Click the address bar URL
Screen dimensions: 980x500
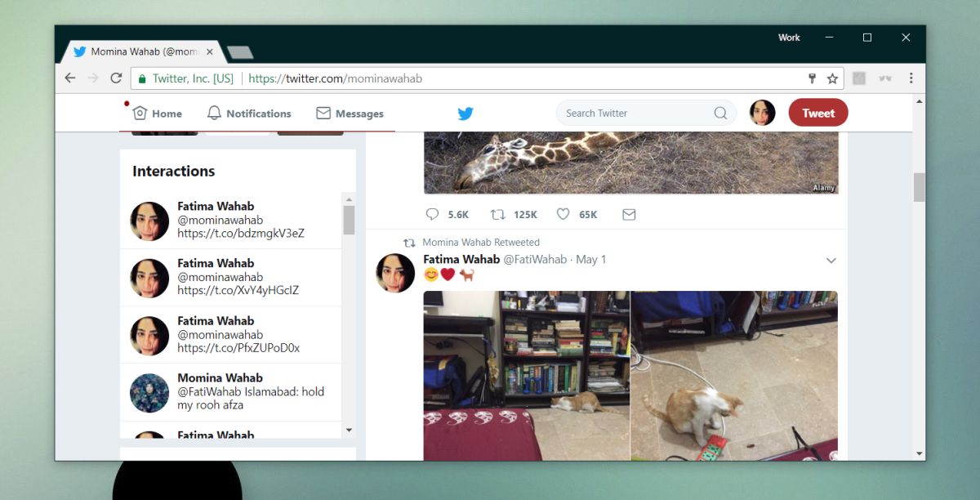(x=335, y=78)
